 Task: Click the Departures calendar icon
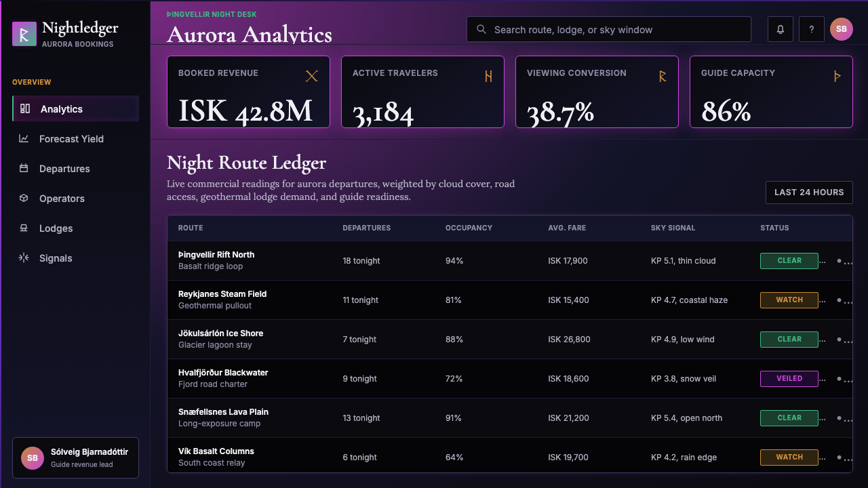(24, 168)
